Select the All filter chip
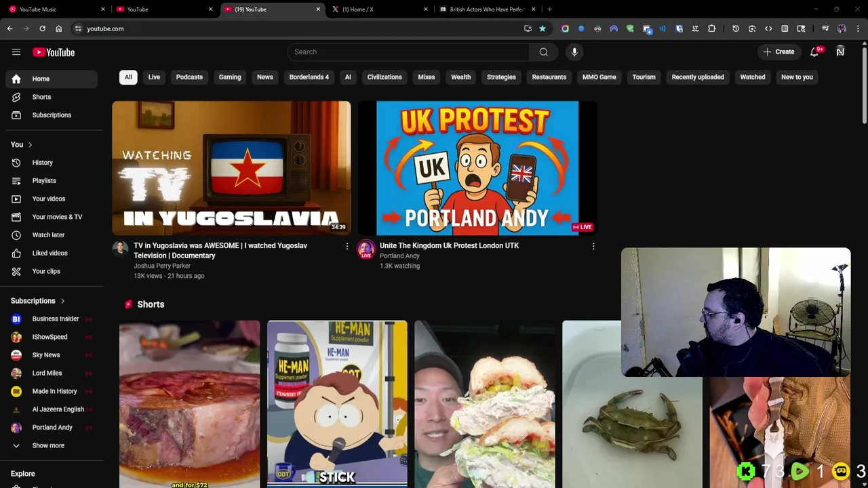The image size is (868, 488). [128, 77]
